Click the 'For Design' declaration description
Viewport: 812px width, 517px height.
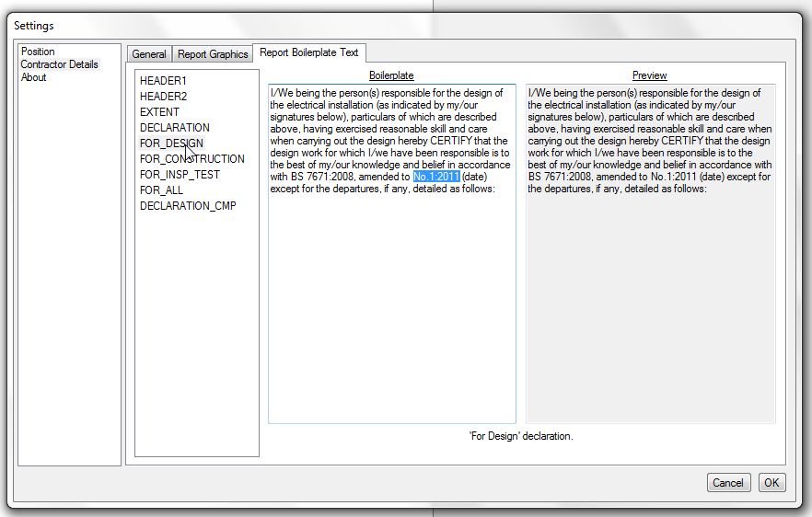point(521,436)
